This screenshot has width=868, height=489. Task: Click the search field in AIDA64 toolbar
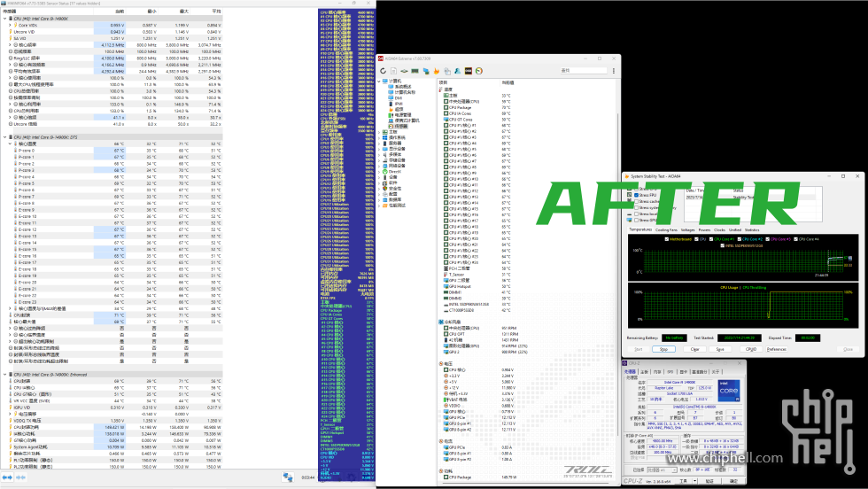[584, 71]
